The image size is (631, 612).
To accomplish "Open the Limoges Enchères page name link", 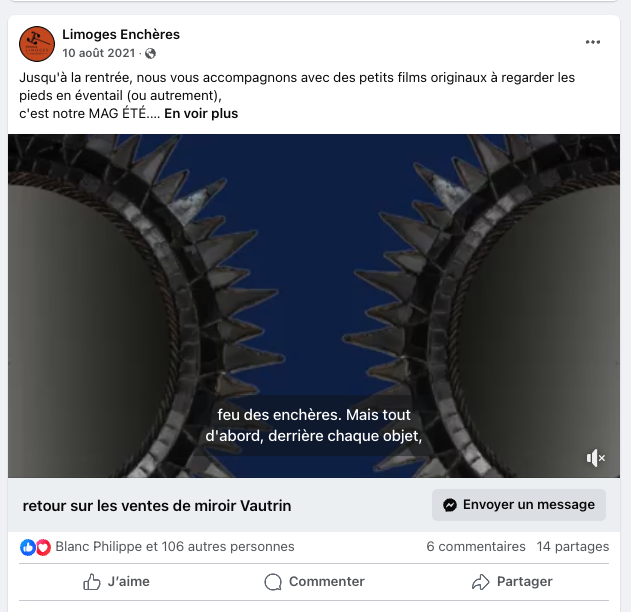I will [121, 34].
